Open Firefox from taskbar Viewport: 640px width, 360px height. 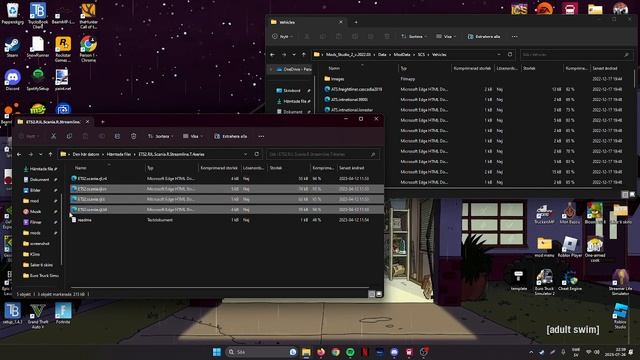321,352
